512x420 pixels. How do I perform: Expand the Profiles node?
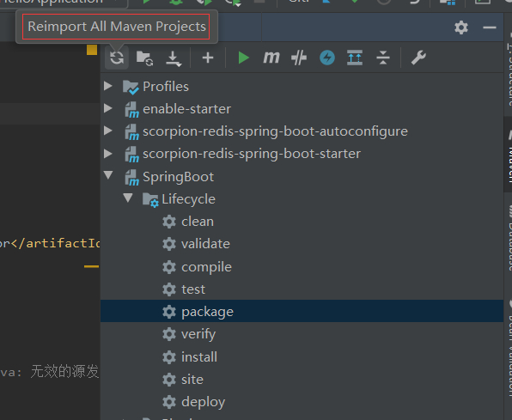[108, 86]
